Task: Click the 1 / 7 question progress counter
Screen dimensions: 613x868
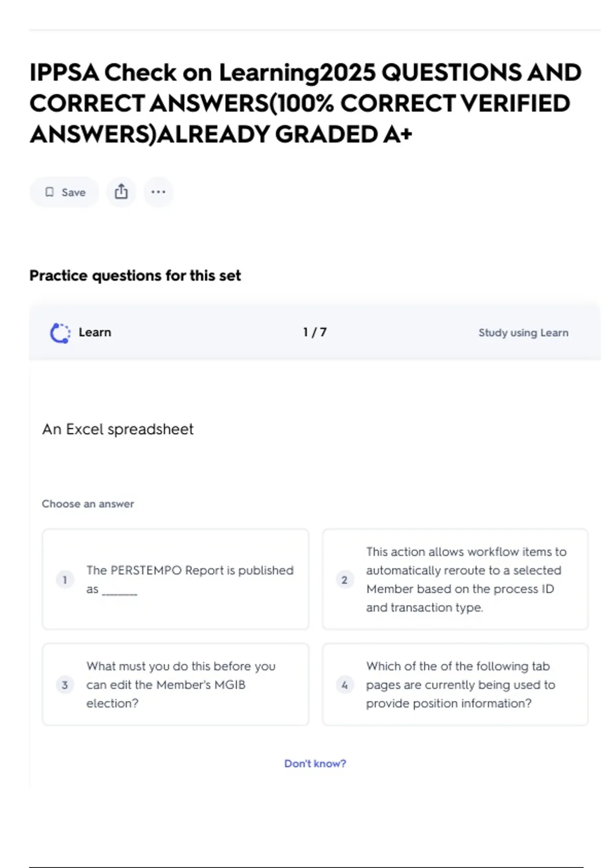Action: tap(315, 332)
